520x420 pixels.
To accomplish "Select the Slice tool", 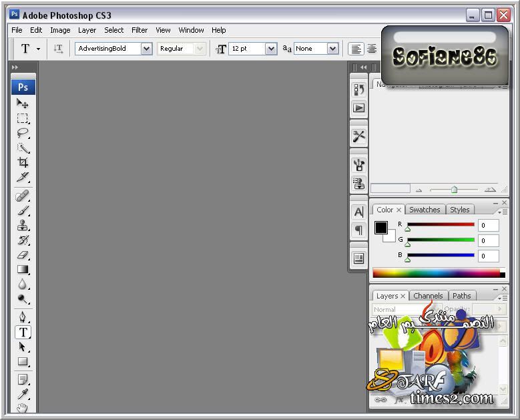I will pos(23,177).
